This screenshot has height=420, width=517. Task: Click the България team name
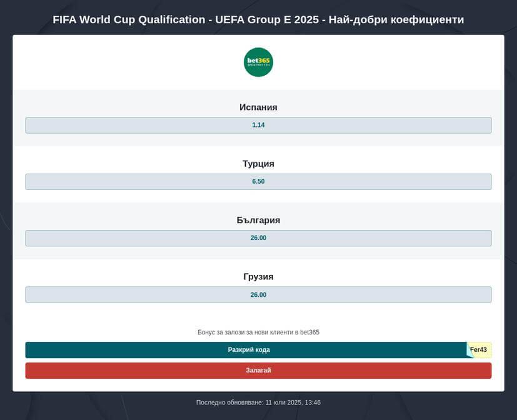[x=258, y=220]
